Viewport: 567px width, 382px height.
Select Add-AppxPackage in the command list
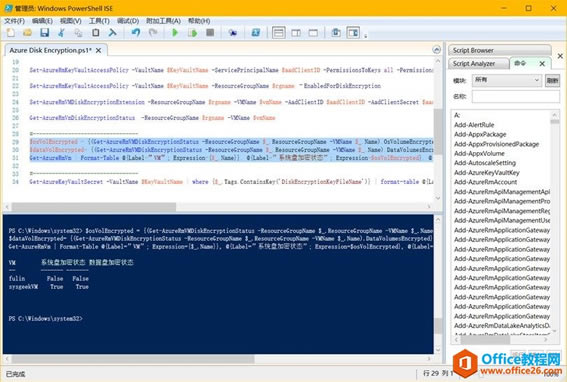coord(480,134)
